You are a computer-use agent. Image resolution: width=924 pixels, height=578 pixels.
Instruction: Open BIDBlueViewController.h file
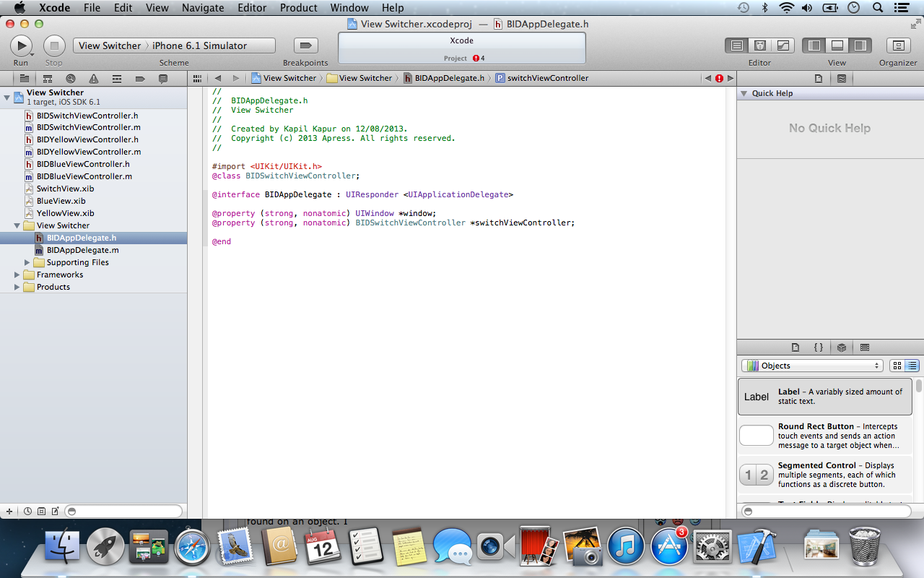pyautogui.click(x=83, y=164)
